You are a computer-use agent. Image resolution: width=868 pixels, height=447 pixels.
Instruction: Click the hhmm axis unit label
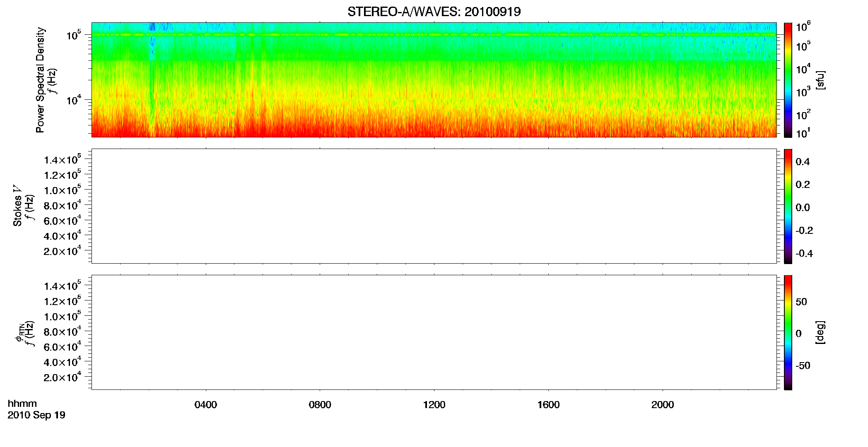tap(22, 404)
